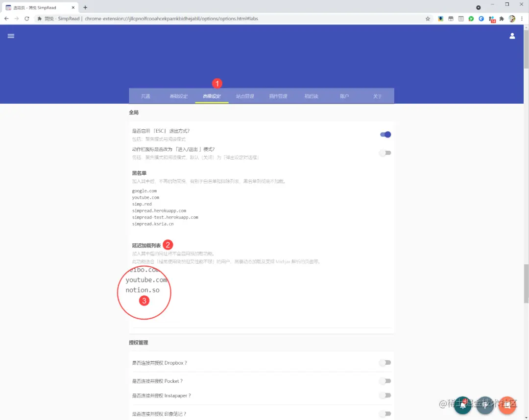Click into the address bar URL
Image resolution: width=529 pixels, height=420 pixels.
coord(171,19)
